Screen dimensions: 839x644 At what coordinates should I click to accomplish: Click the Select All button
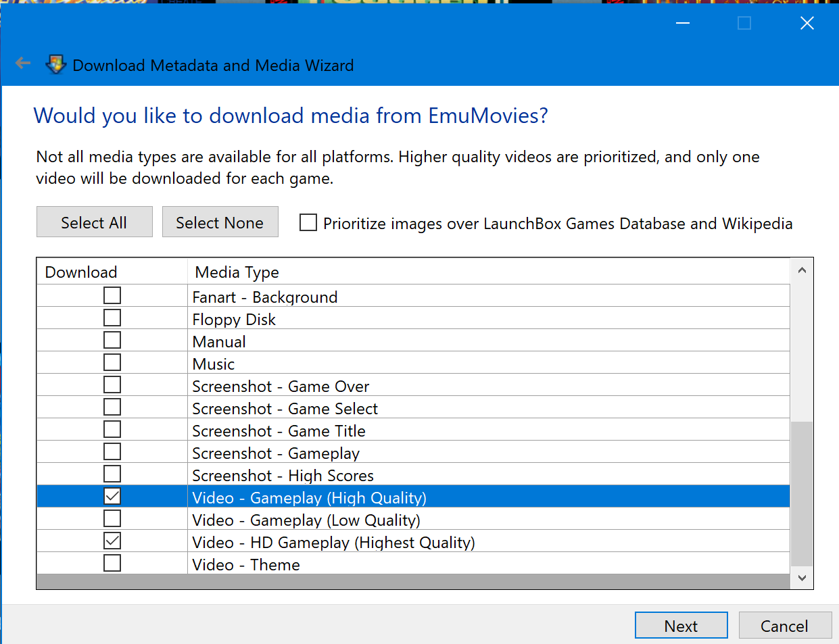coord(95,222)
